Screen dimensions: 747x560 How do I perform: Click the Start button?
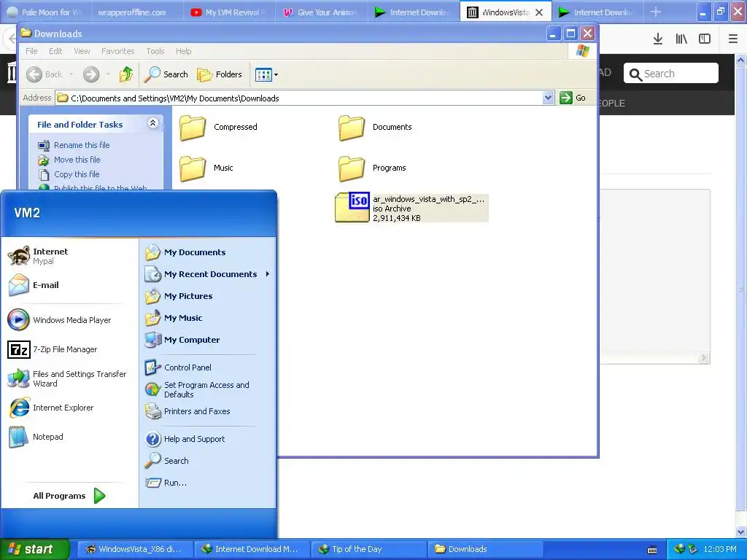(34, 549)
